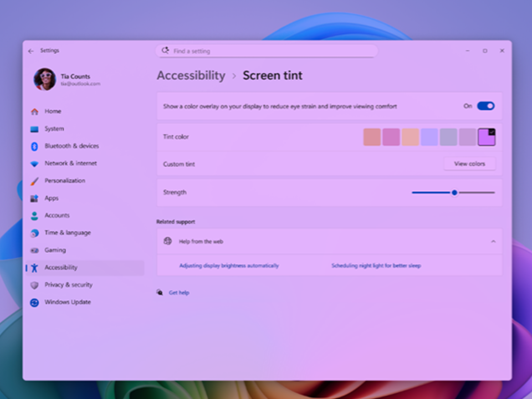Select the first salmon-red tint swatch
532x399 pixels.
tap(372, 137)
